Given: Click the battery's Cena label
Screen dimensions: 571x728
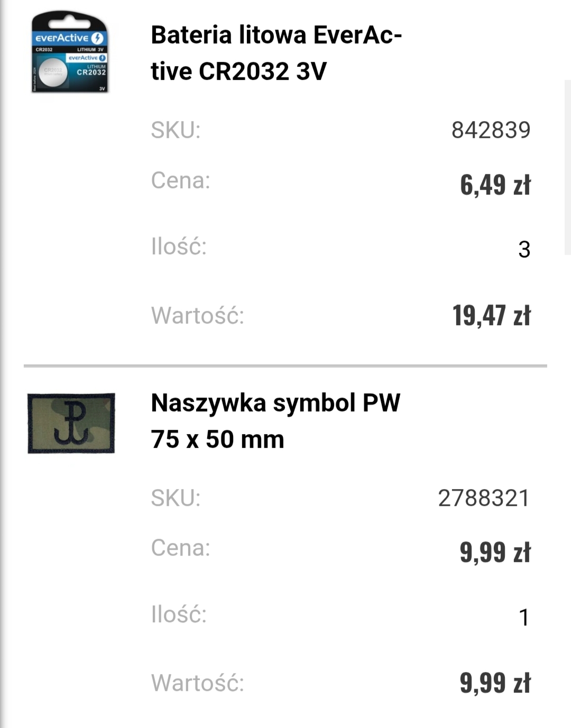Looking at the screenshot, I should pos(181,180).
